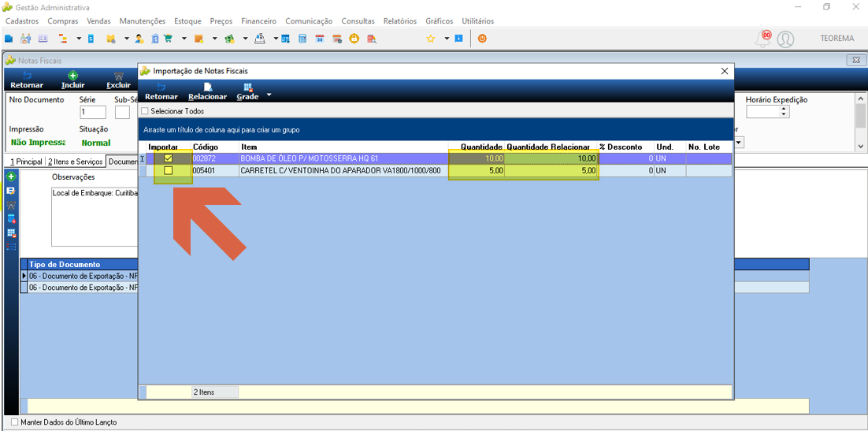Click the red list icon in left sidebar
This screenshot has height=431, width=868.
[x=11, y=247]
